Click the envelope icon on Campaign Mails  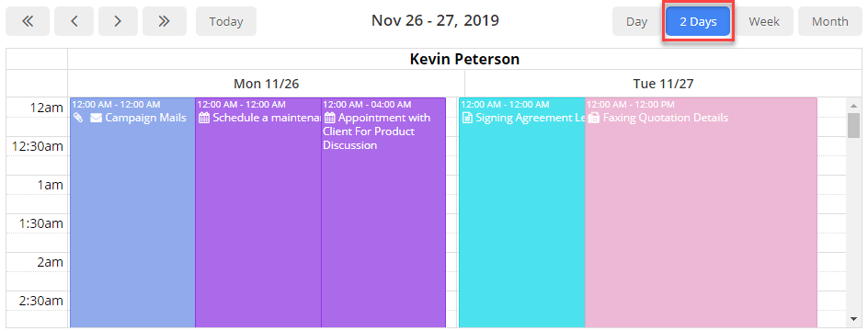[97, 118]
